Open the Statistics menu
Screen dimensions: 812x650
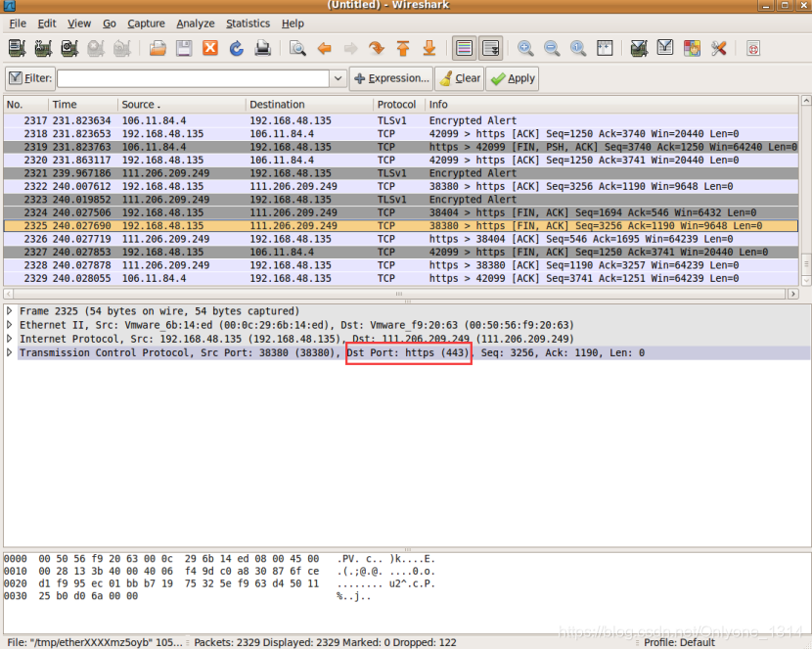[248, 23]
